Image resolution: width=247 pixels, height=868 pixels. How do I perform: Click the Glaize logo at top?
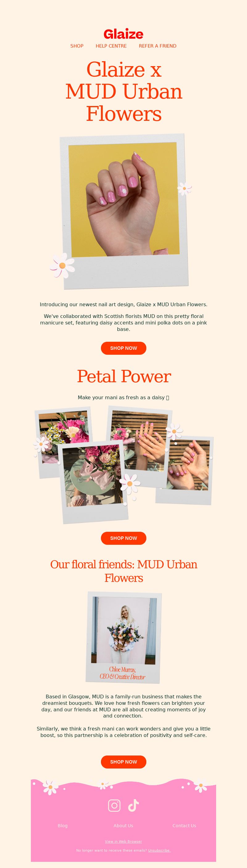(x=124, y=34)
